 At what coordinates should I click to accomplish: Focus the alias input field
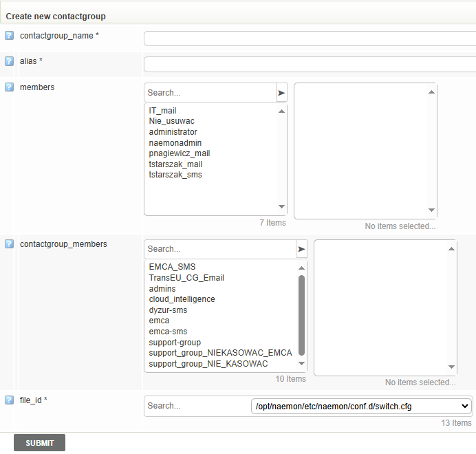(310, 64)
